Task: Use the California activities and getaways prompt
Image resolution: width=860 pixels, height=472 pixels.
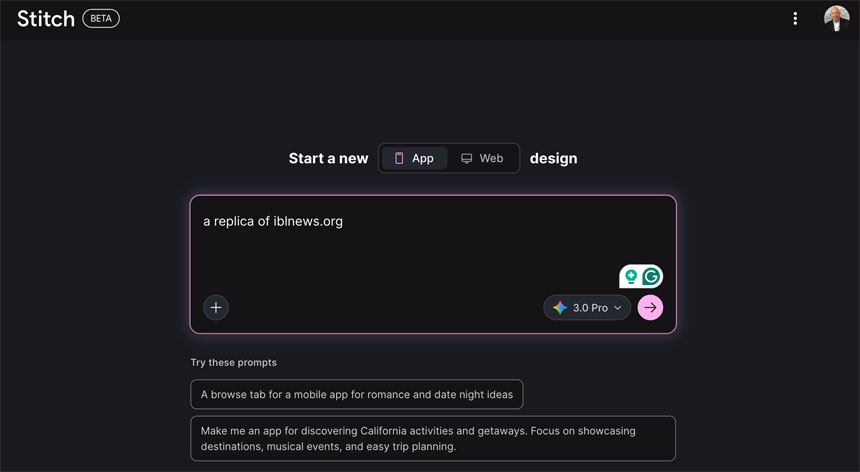Action: click(433, 439)
